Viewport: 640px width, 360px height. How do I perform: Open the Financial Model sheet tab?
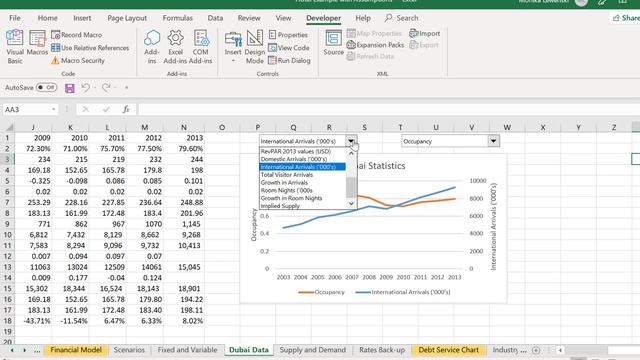tap(76, 350)
